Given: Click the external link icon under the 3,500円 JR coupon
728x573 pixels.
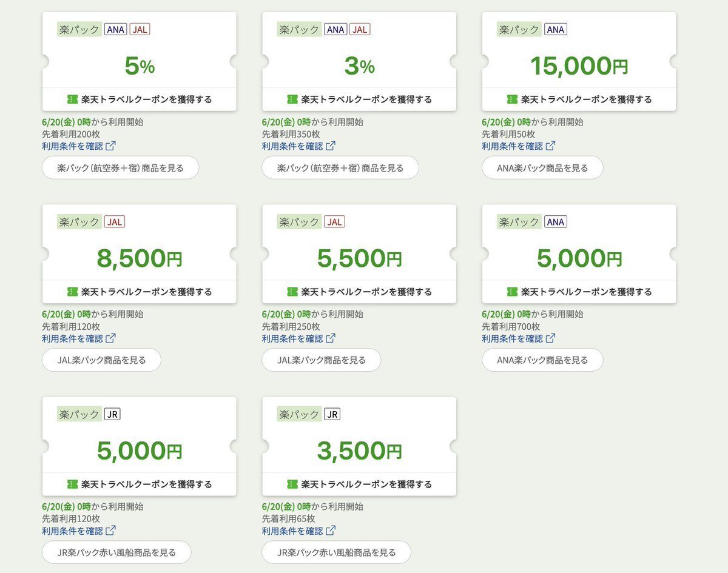Looking at the screenshot, I should pyautogui.click(x=331, y=531).
